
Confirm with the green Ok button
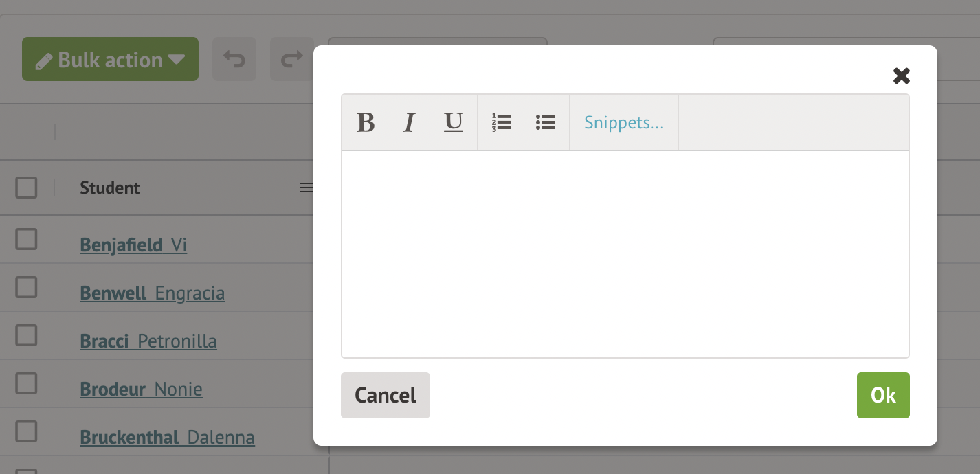click(x=883, y=395)
